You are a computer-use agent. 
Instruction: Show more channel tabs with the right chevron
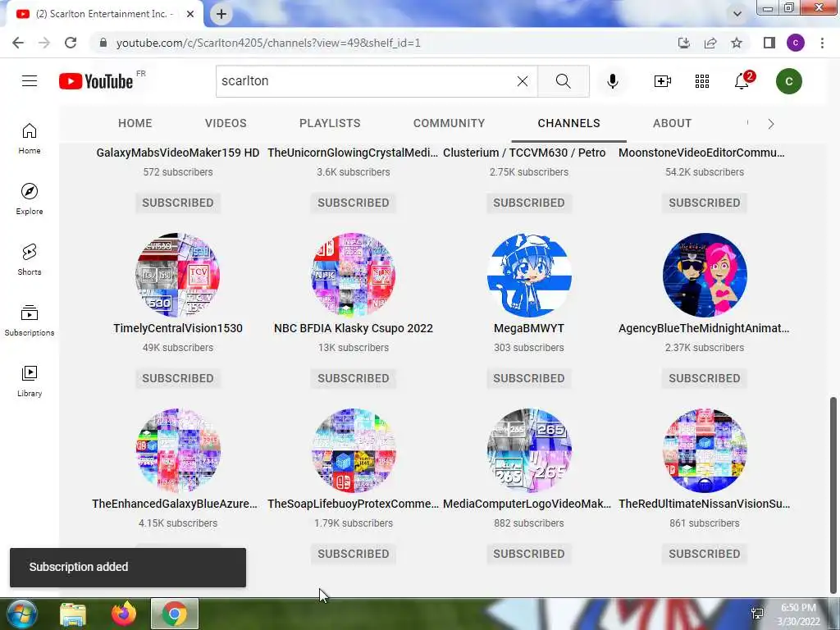(771, 124)
